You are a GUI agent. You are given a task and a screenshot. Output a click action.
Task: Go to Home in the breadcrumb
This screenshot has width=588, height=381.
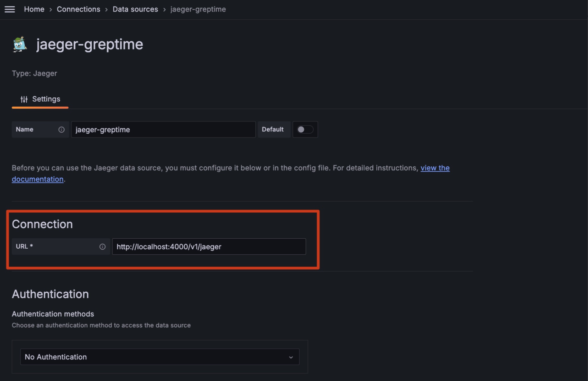34,9
